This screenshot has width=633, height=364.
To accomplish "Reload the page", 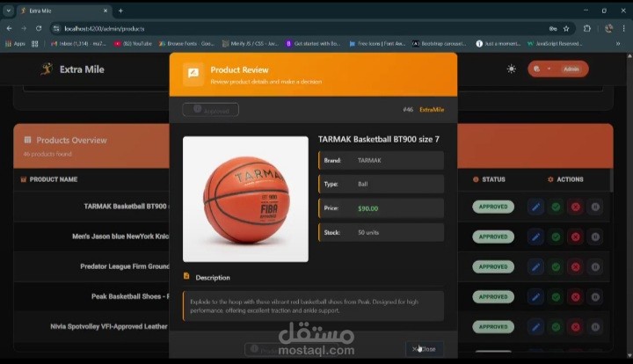I will [39, 29].
